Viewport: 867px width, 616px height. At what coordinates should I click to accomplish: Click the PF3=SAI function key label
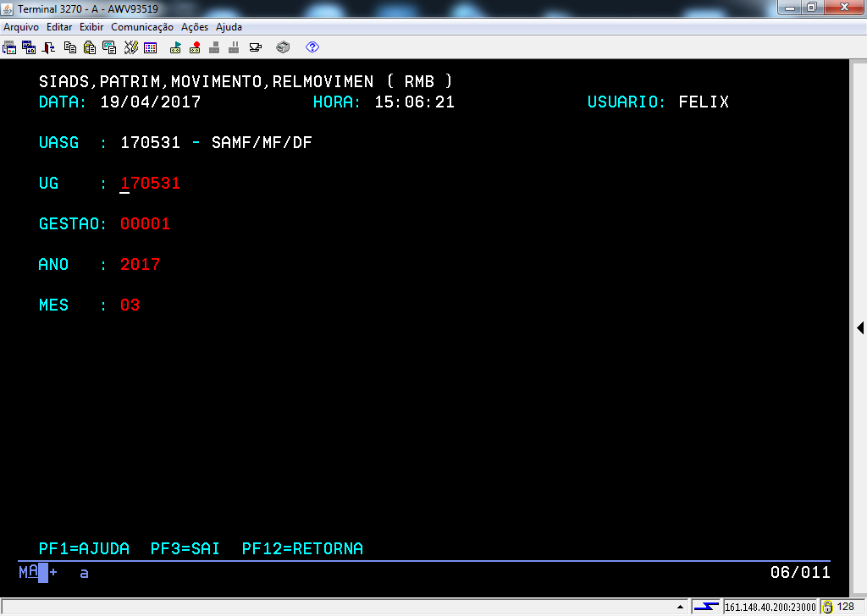pos(185,548)
